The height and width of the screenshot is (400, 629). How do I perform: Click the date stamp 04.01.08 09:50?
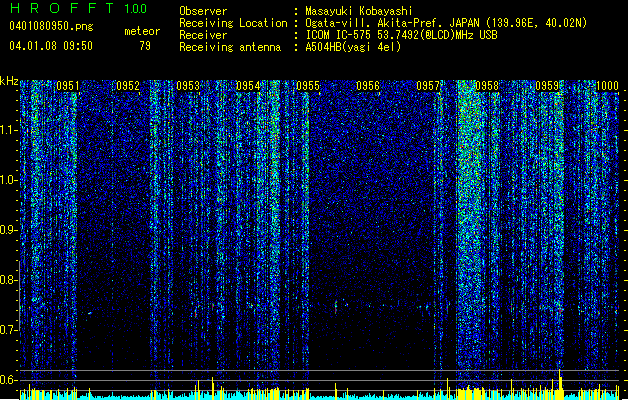point(51,46)
